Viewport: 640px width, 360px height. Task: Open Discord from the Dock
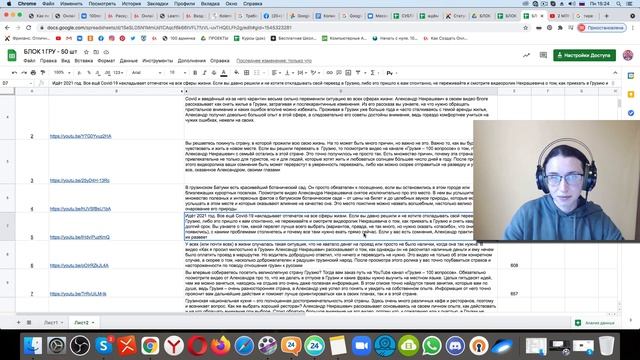[x=456, y=346]
